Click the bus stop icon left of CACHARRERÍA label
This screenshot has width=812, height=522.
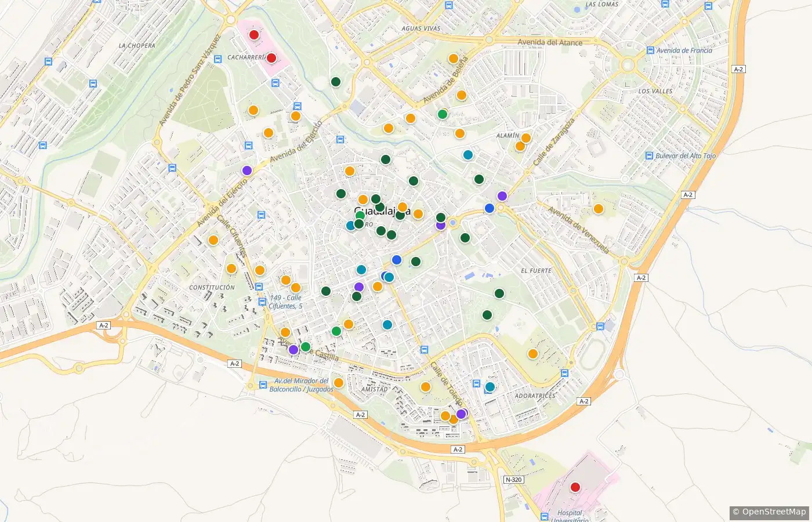tap(218, 59)
